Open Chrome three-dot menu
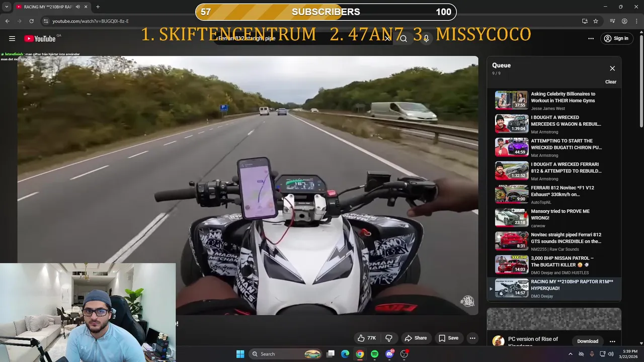644x362 pixels. [636, 21]
